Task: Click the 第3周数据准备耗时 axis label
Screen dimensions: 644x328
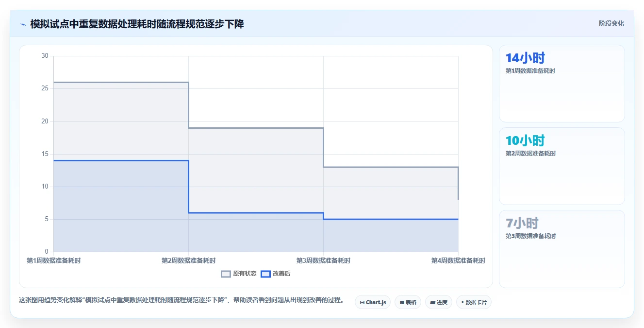Action: (323, 260)
